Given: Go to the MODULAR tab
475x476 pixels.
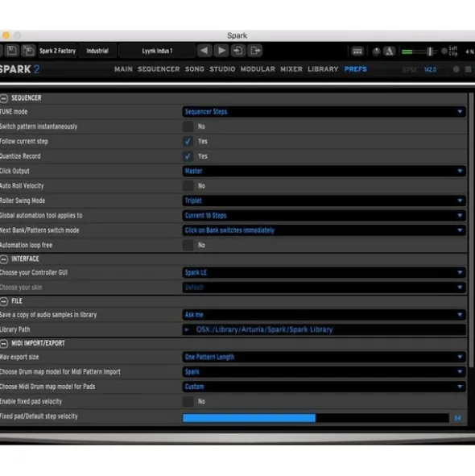Looking at the screenshot, I should [x=258, y=69].
